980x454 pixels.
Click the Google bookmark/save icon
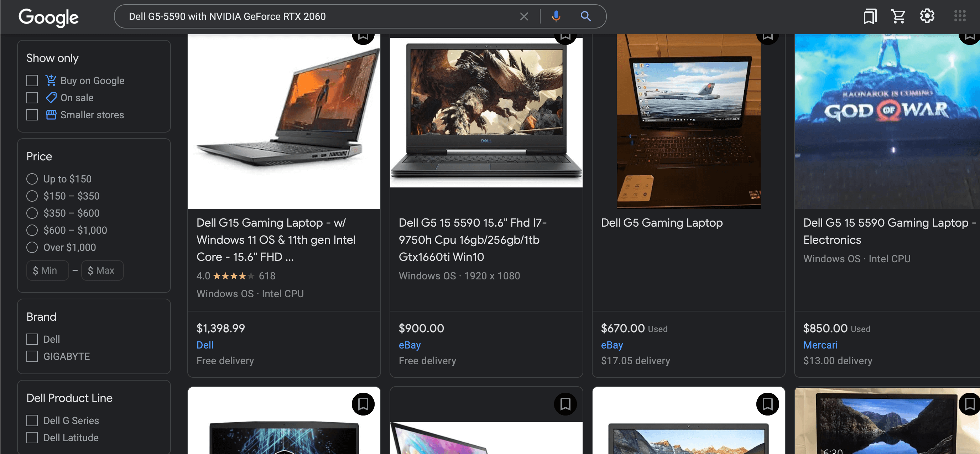pos(869,16)
